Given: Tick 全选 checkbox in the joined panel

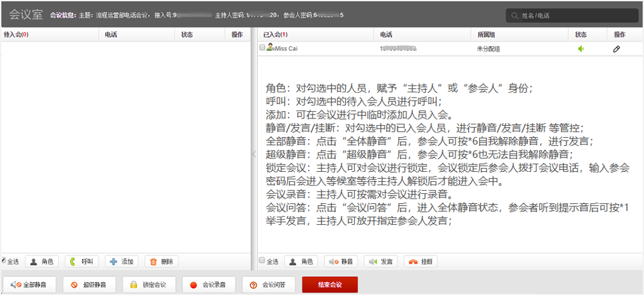Looking at the screenshot, I should (x=262, y=261).
